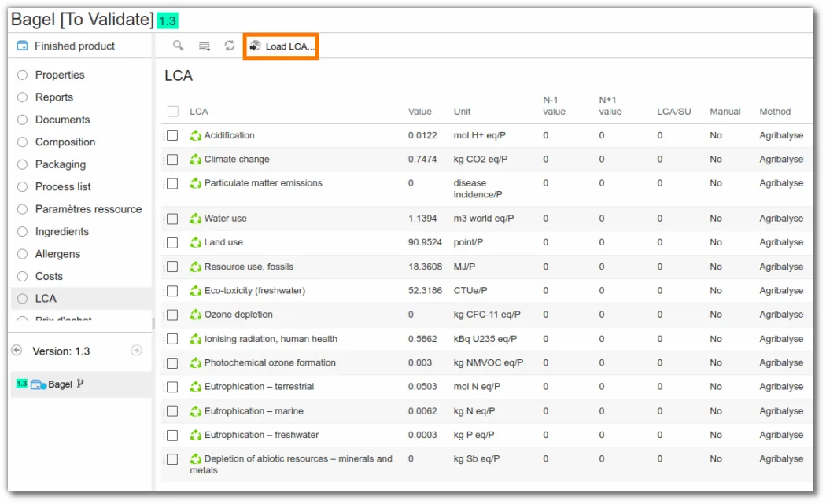Click the Method column header
Image resolution: width=826 pixels, height=504 pixels.
(775, 112)
